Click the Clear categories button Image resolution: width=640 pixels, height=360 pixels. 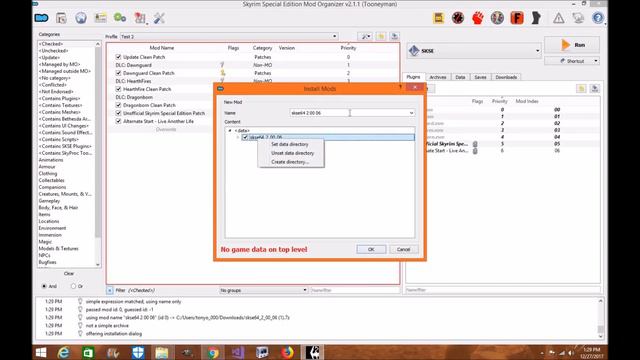[x=69, y=273]
